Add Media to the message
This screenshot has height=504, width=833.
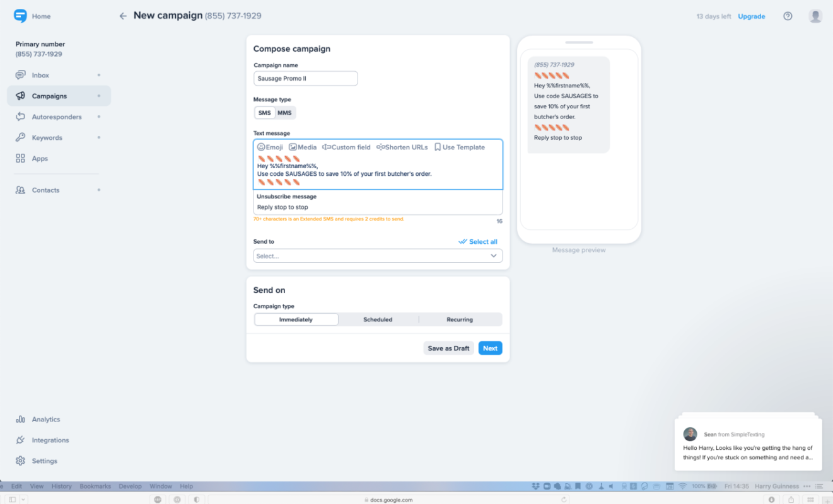[303, 147]
